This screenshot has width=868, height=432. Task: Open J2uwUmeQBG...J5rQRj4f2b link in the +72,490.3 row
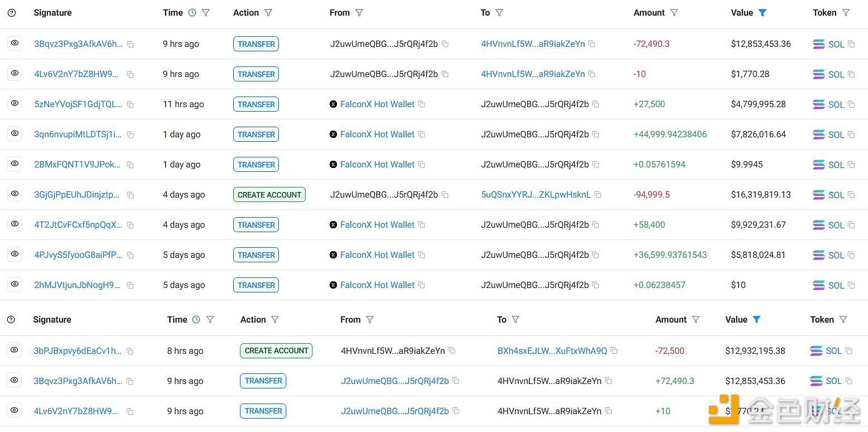pos(395,381)
